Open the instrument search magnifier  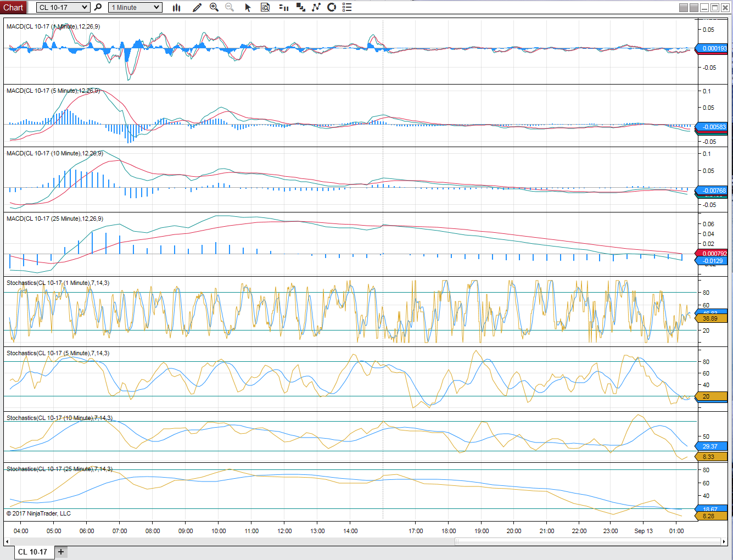click(x=98, y=7)
